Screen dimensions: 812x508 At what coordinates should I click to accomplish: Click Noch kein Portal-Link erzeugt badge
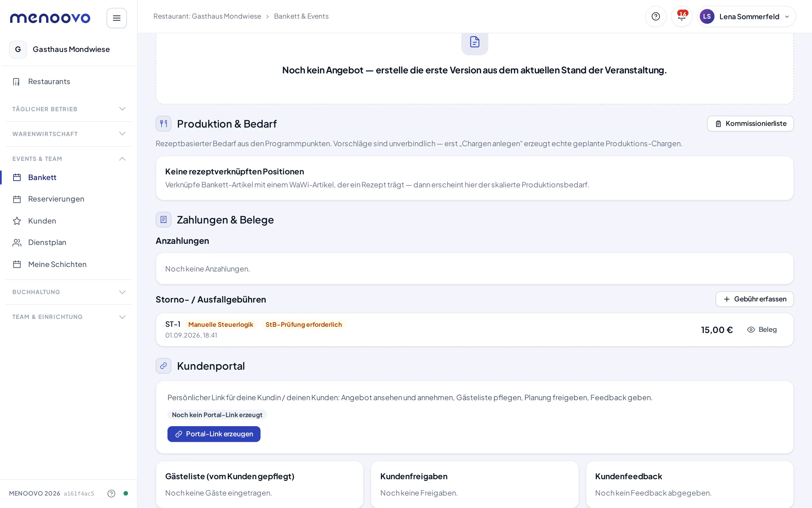click(x=217, y=415)
